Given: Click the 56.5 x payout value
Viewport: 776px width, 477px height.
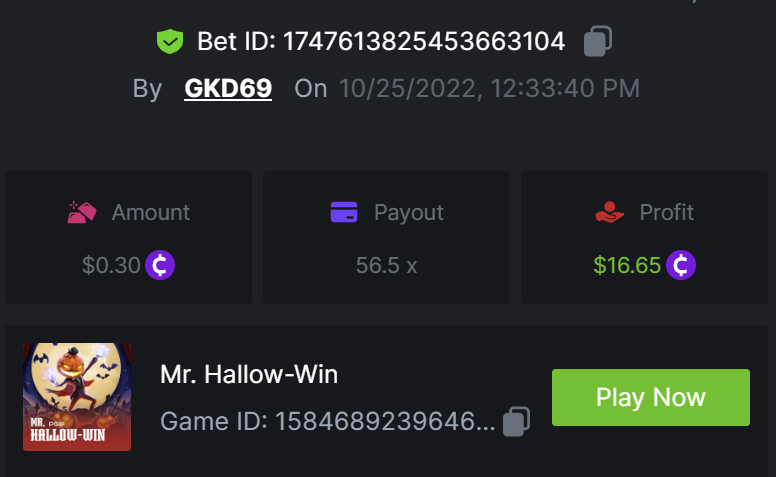Looking at the screenshot, I should point(387,265).
